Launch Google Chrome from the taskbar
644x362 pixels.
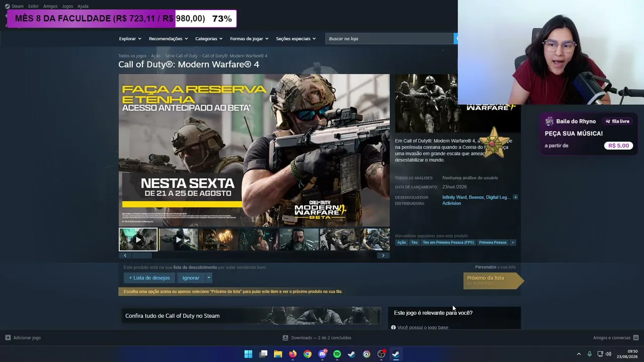tap(307, 354)
